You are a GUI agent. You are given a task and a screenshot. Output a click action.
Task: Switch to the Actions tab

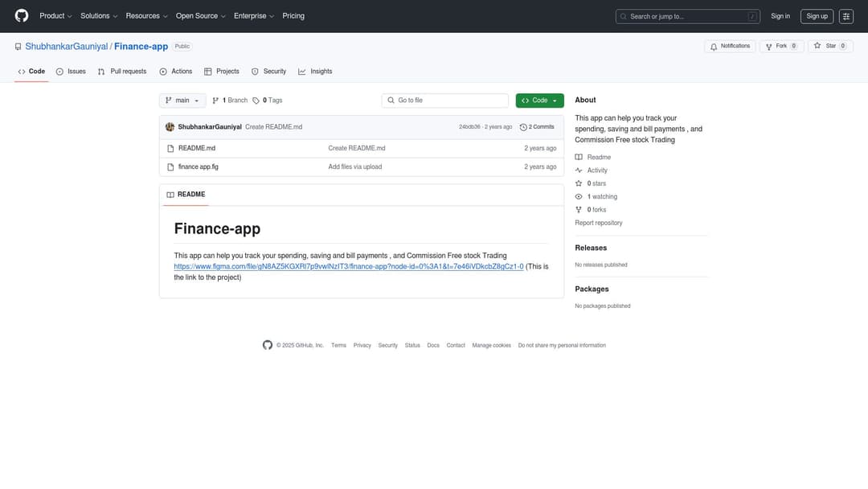[x=175, y=72]
